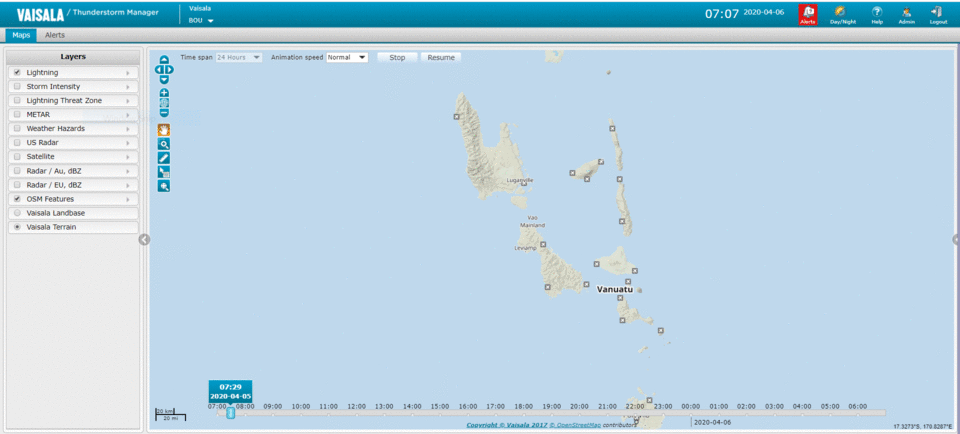Open the Animation speed dropdown
This screenshot has height=434, width=960.
pos(347,58)
